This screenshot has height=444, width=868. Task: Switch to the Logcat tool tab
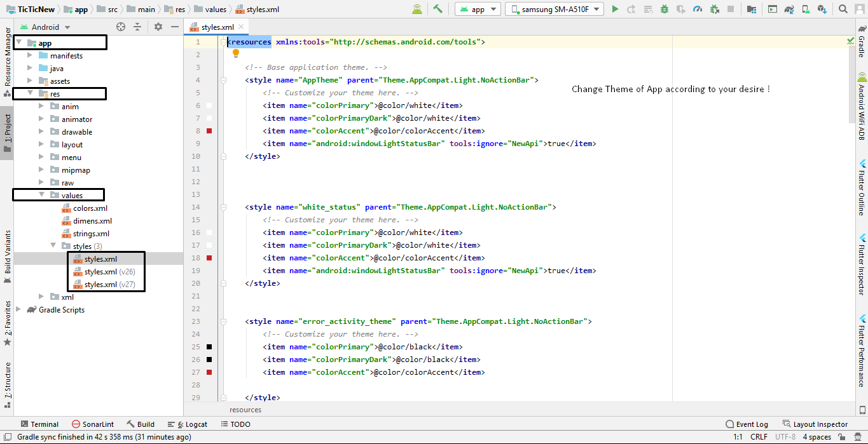coord(187,424)
